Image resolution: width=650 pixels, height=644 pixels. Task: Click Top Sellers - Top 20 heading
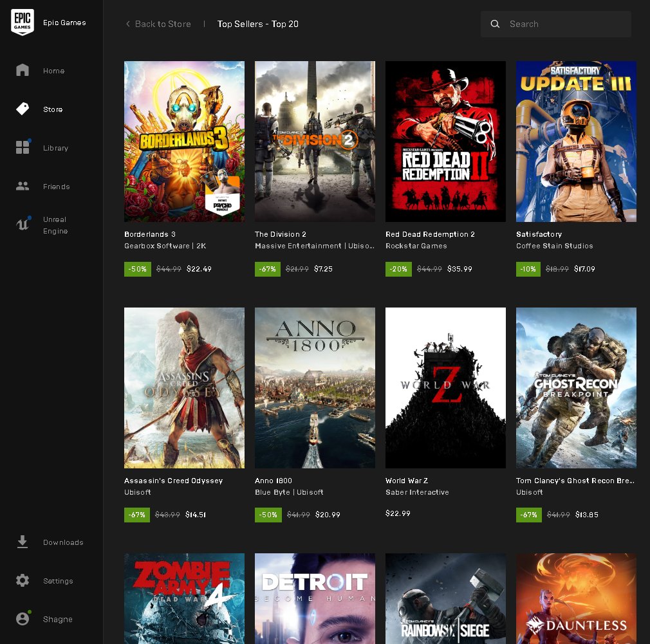click(258, 24)
